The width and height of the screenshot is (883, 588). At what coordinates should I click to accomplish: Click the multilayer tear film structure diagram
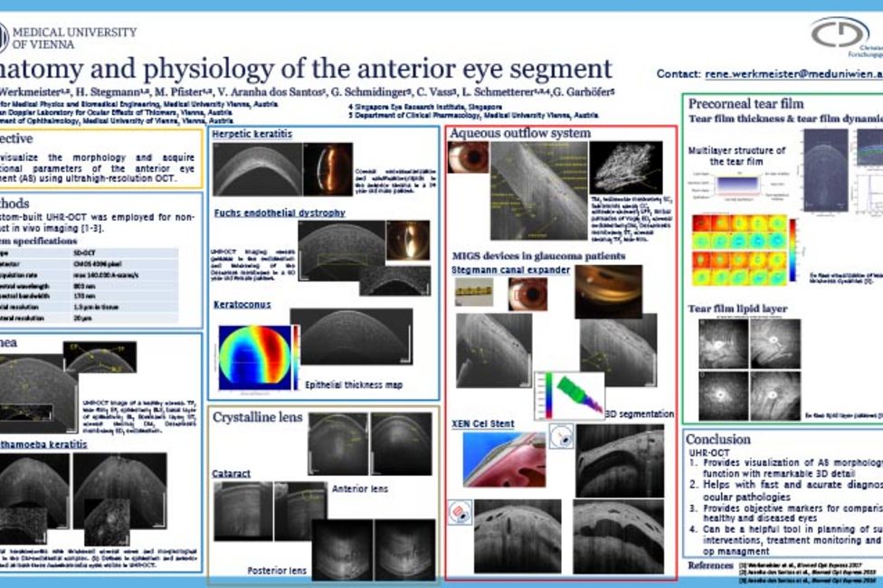[x=740, y=187]
